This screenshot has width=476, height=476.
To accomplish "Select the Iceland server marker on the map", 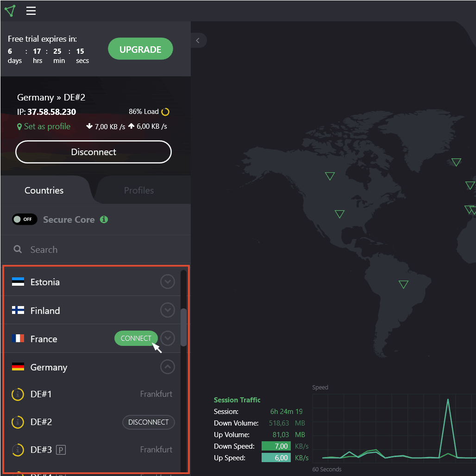I will click(x=456, y=162).
